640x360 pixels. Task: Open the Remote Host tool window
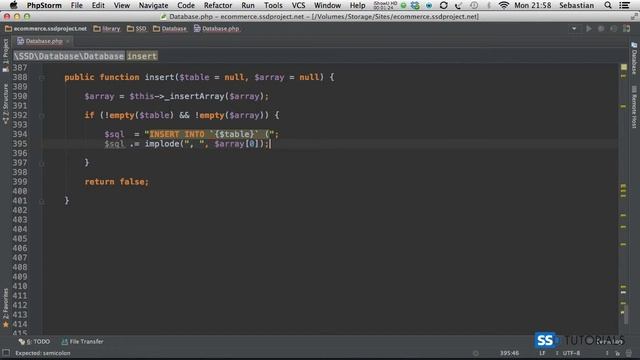pos(634,107)
